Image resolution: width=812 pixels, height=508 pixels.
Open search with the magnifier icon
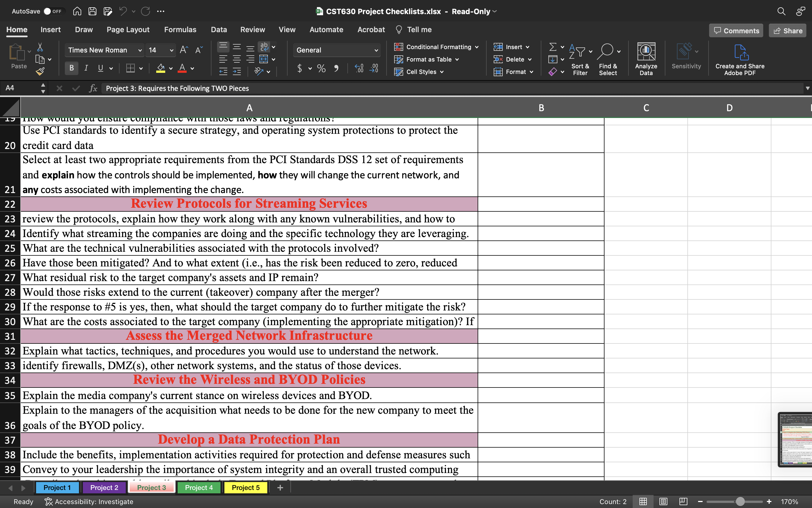click(781, 11)
